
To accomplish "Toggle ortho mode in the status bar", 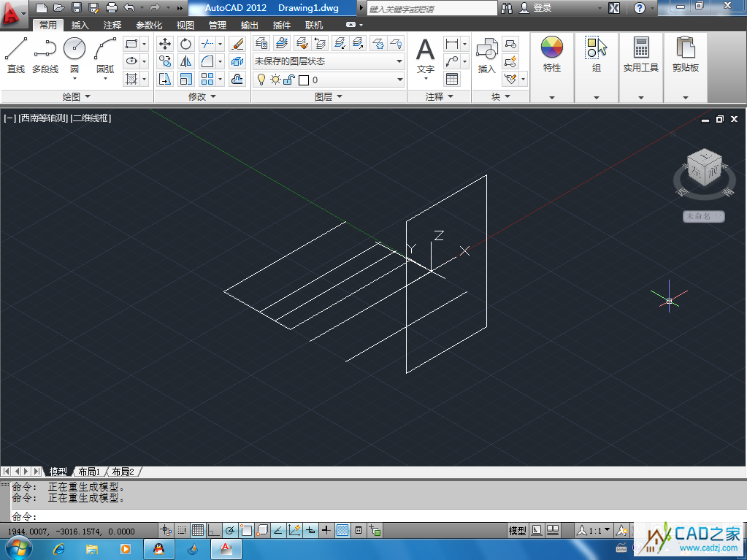I will (213, 531).
